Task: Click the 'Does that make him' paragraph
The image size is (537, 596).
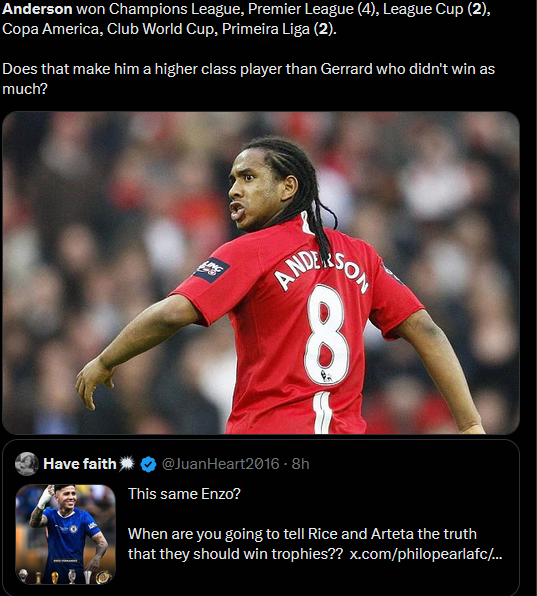Action: pyautogui.click(x=249, y=79)
